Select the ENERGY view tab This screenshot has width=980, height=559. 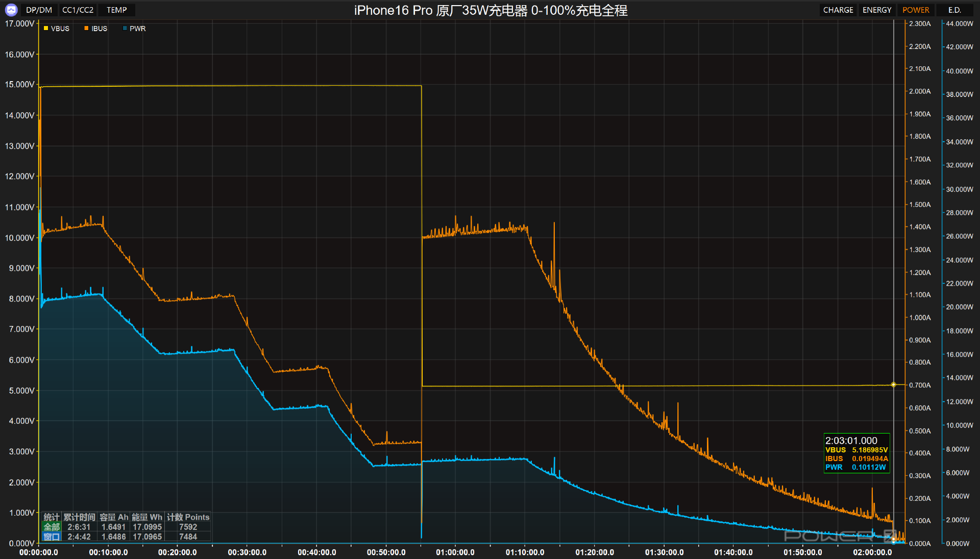877,10
